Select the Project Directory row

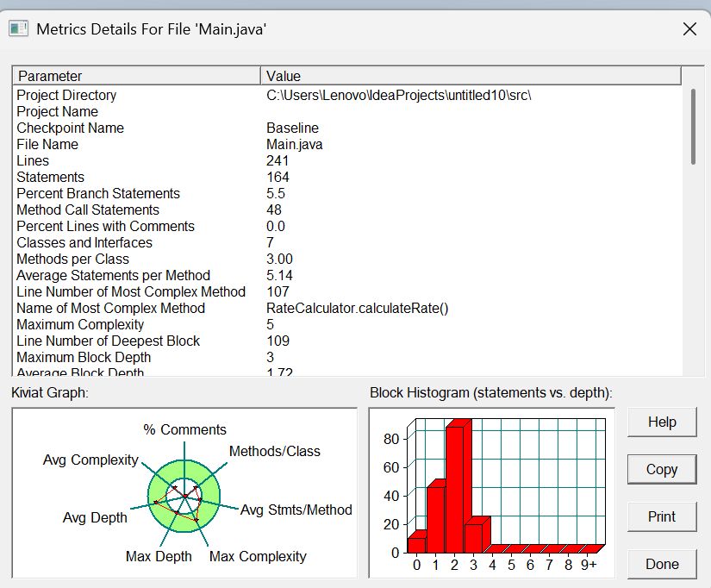click(x=347, y=96)
